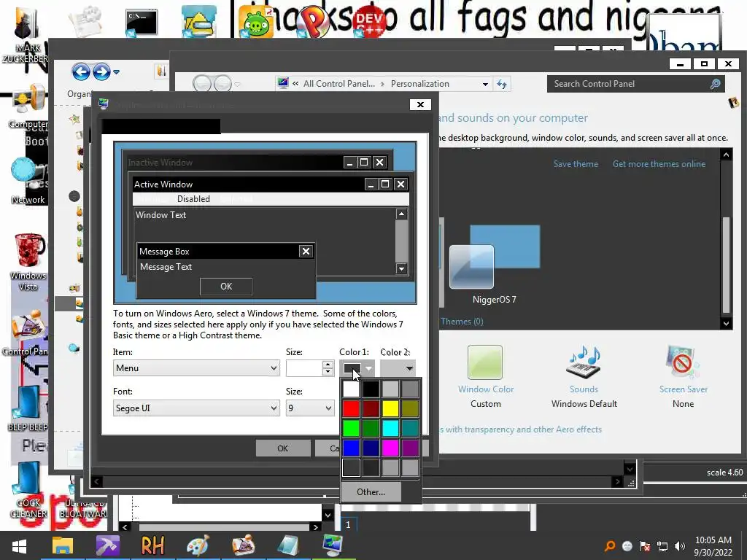The image size is (747, 560).
Task: Open the RH app on the taskbar
Action: tap(152, 545)
